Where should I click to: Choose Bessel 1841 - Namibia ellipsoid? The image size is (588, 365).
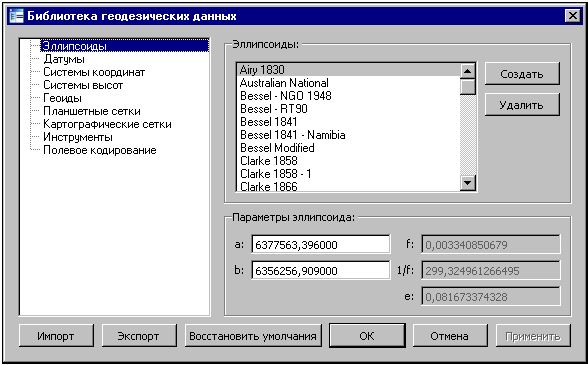[348, 135]
